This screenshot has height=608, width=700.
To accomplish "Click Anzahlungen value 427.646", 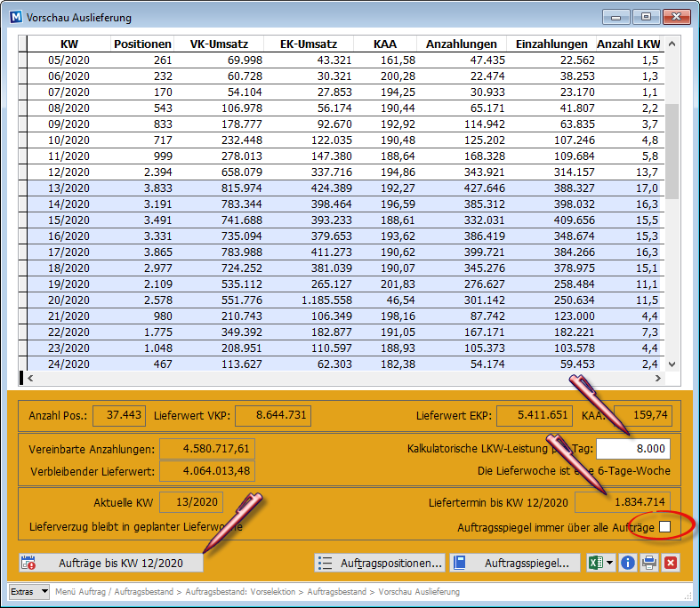I will [485, 188].
